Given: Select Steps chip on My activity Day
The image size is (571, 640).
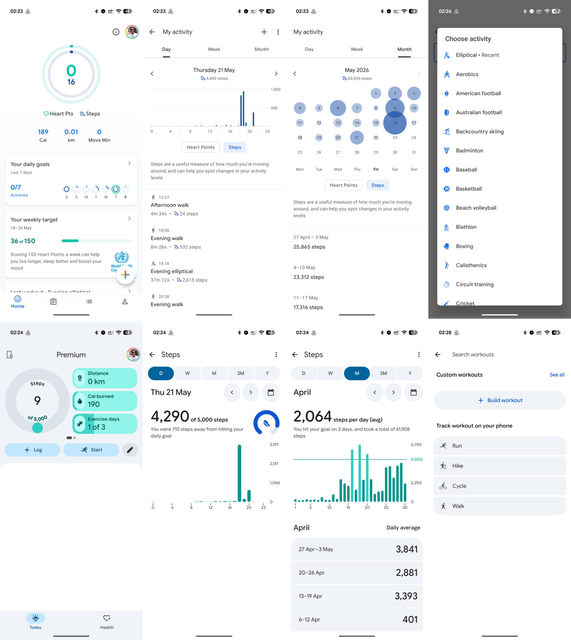Looking at the screenshot, I should coord(235,147).
